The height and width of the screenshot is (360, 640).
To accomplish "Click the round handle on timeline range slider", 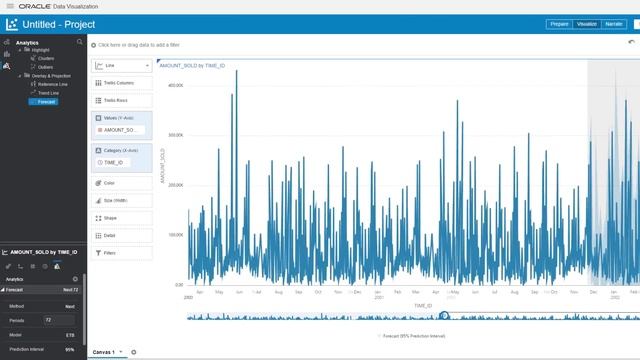I will pyautogui.click(x=444, y=315).
